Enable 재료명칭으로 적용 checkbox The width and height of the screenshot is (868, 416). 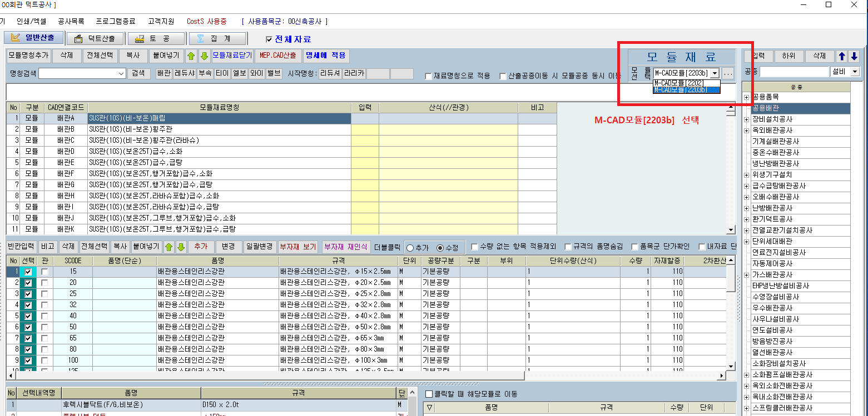tap(428, 76)
